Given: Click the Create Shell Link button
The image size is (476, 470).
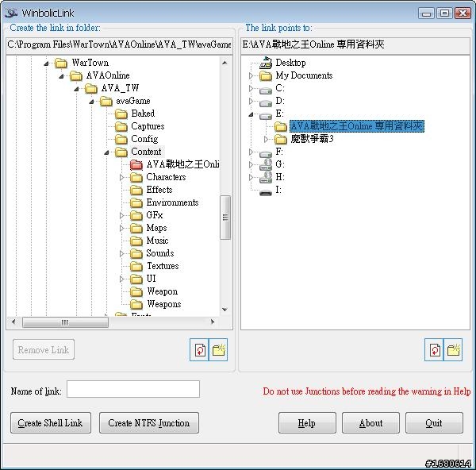Looking at the screenshot, I should click(x=51, y=422).
